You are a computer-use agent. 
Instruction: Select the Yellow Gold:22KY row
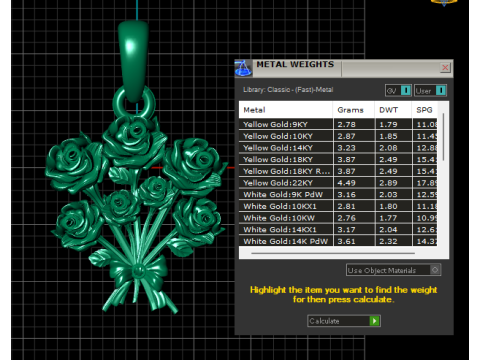click(338, 183)
